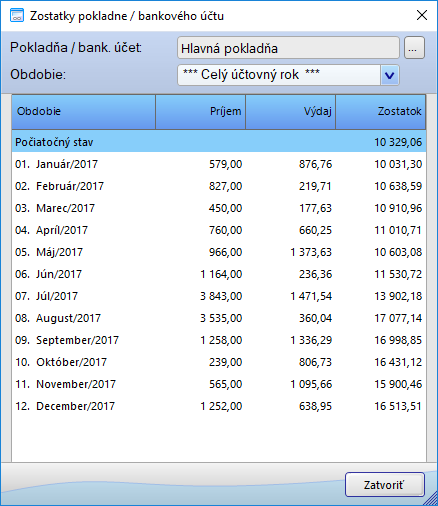Select the 09. September/2017 row
The image size is (438, 506).
[219, 340]
